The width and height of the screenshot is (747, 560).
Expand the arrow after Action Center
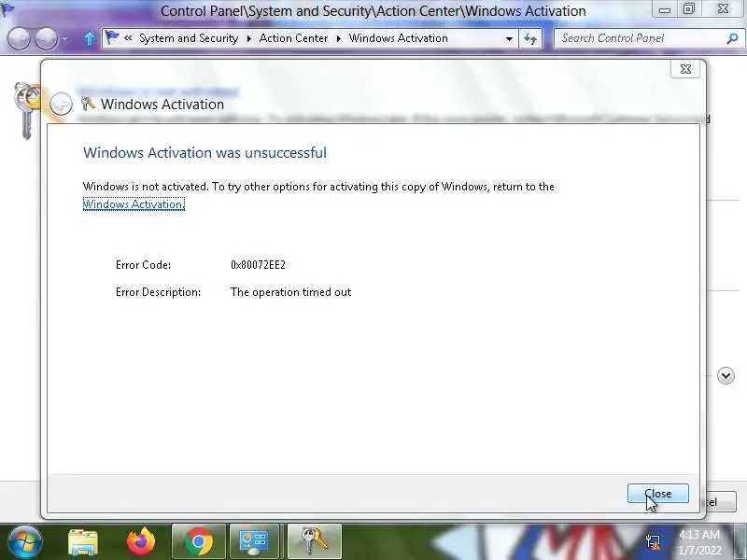(x=339, y=38)
